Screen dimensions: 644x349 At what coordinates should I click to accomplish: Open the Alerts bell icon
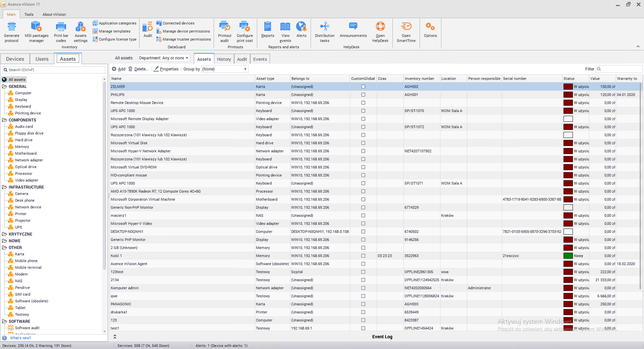click(x=301, y=27)
